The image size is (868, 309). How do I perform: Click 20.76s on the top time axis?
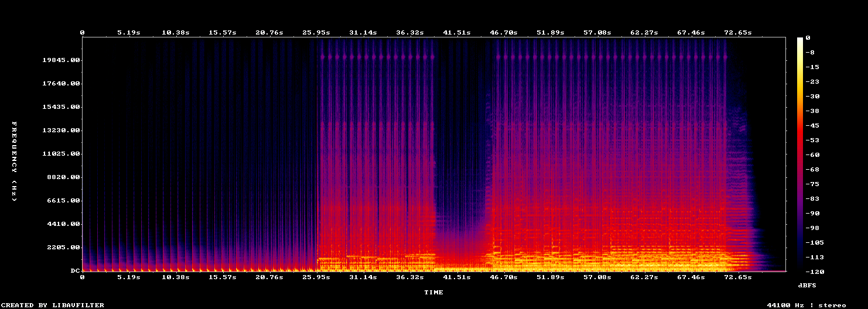click(269, 33)
